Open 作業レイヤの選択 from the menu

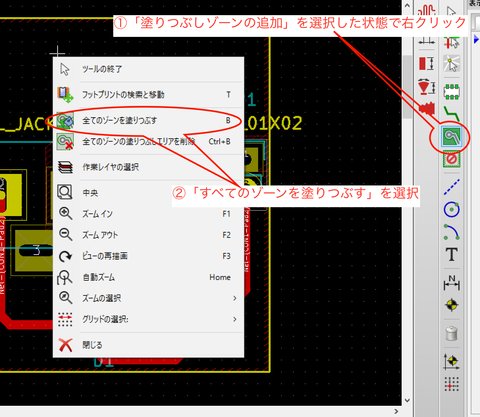tap(148, 167)
